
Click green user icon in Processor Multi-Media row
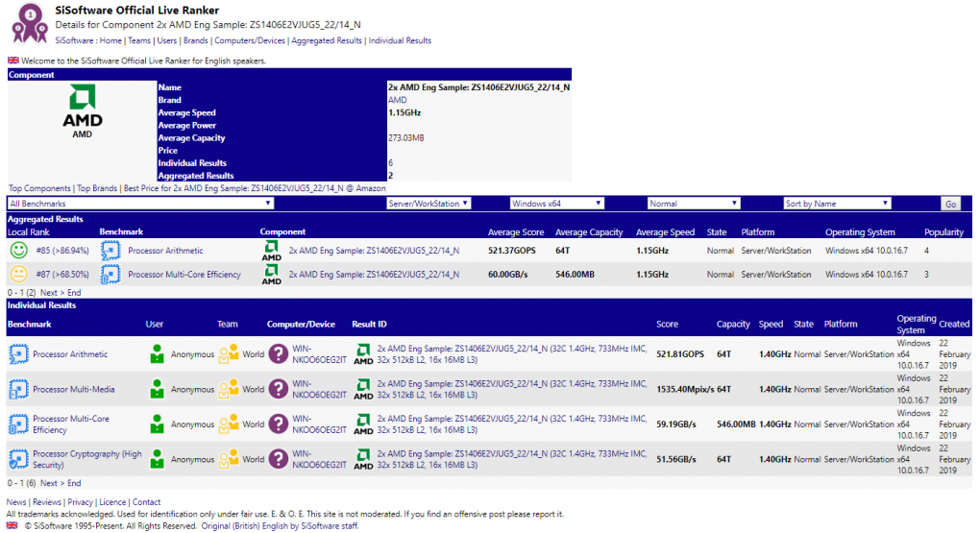click(x=157, y=389)
